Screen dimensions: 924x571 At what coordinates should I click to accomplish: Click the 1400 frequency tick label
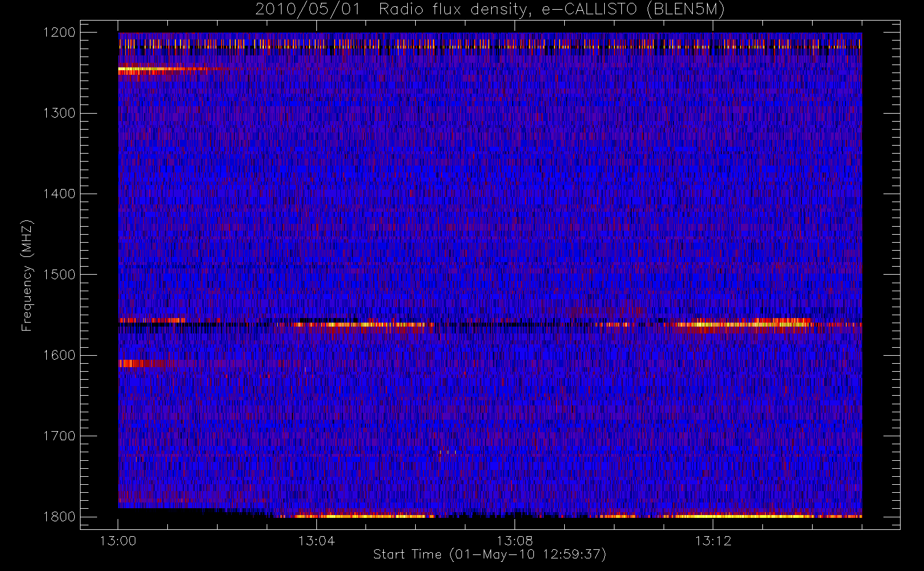click(59, 194)
